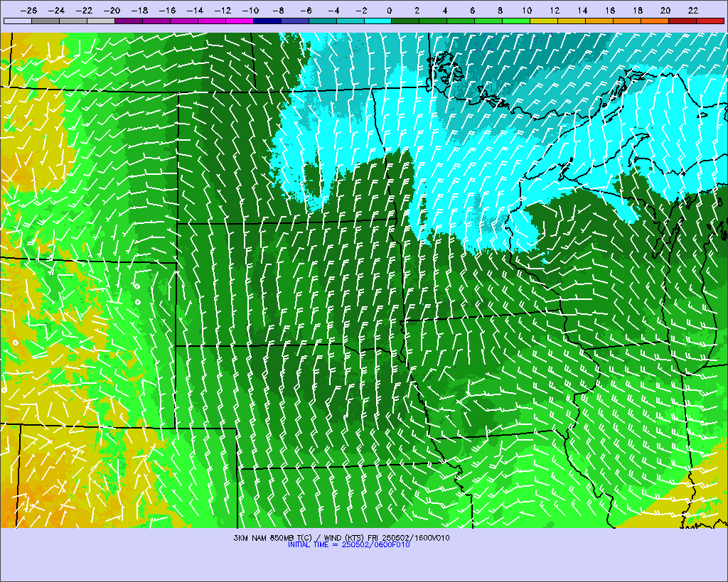Click the '3KM NAM 850MB T(C) / WIND (KTS)' title
The height and width of the screenshot is (582, 728).
click(299, 538)
